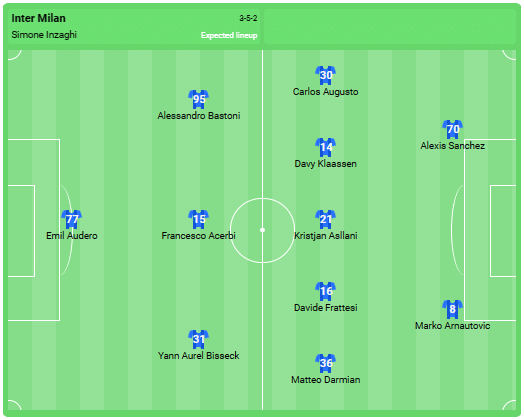Click the empty team header panel
Image resolution: width=524 pixels, height=419 pixels.
[390, 26]
